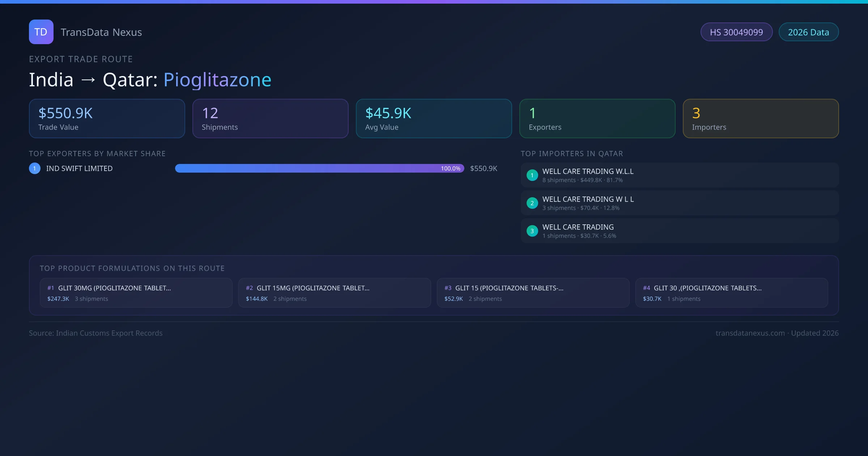This screenshot has width=868, height=456.
Task: Click the IND SWIFT LIMITED market share bar
Action: pyautogui.click(x=319, y=168)
